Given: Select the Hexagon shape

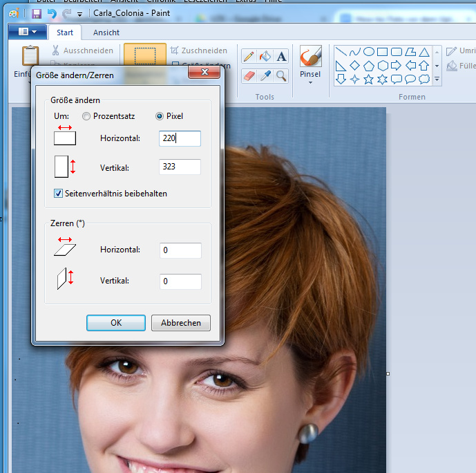Looking at the screenshot, I should pyautogui.click(x=383, y=66).
